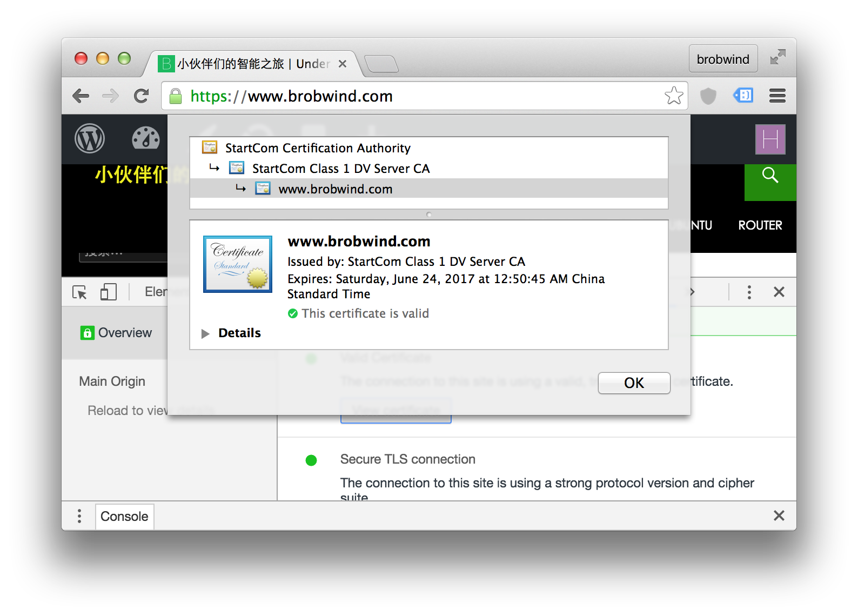This screenshot has width=858, height=616.
Task: Select www.brobwind.com in certificate chain
Action: click(429, 189)
